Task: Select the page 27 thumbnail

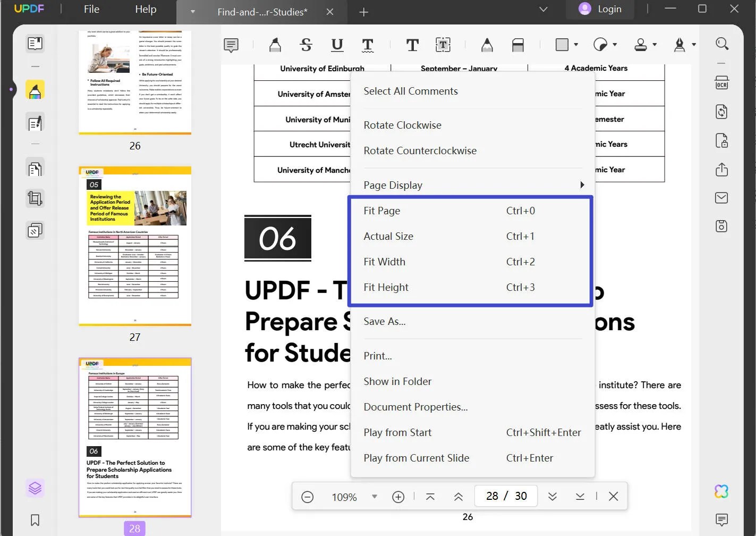Action: [134, 246]
